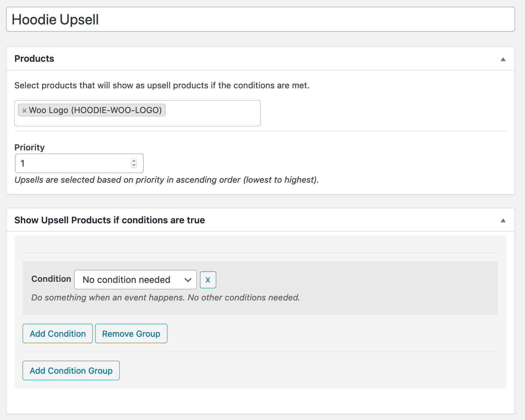Remove the Woo Logo product tag
Image resolution: width=525 pixels, height=420 pixels.
click(24, 110)
